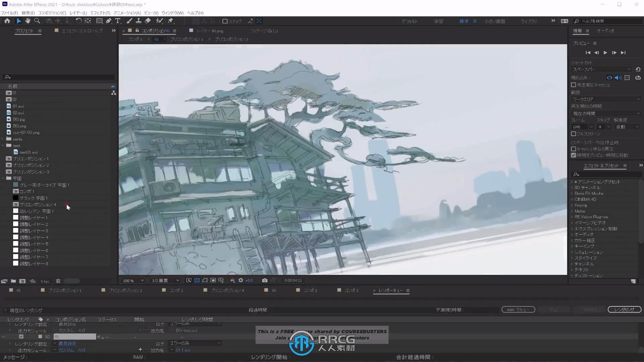Select the Hand tool
This screenshot has width=644, height=362.
coord(28,21)
